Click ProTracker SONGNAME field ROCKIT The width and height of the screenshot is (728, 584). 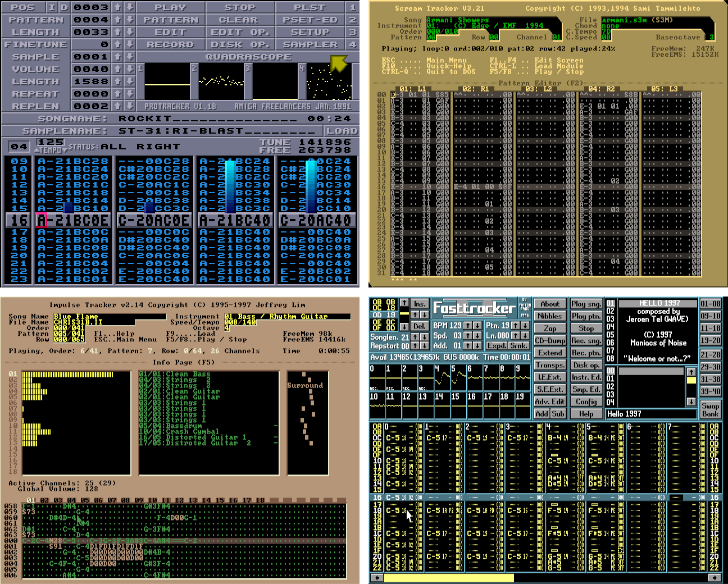pos(209,118)
